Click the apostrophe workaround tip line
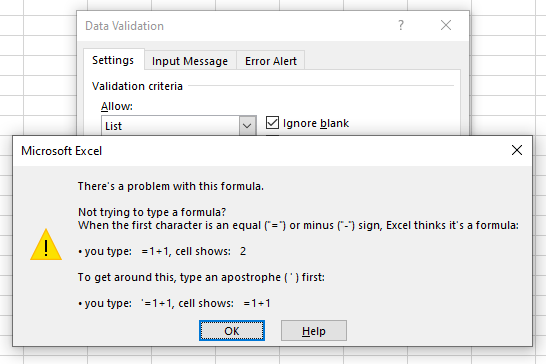Viewport: 546px width, 364px height. [201, 277]
